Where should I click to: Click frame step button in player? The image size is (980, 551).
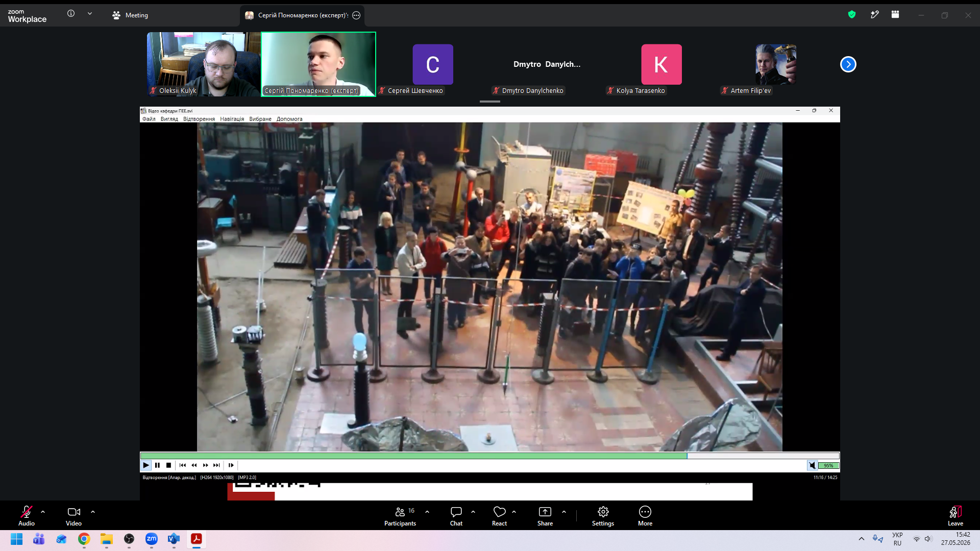point(231,465)
